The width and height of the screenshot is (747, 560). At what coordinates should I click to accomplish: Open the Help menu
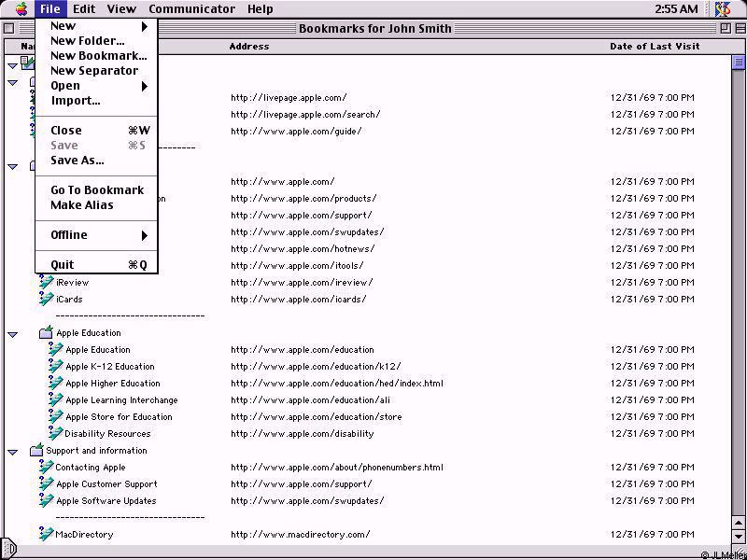coord(261,8)
